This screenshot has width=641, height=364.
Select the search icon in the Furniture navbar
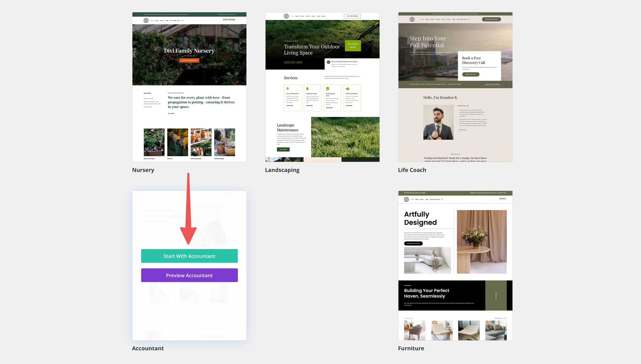pyautogui.click(x=442, y=199)
